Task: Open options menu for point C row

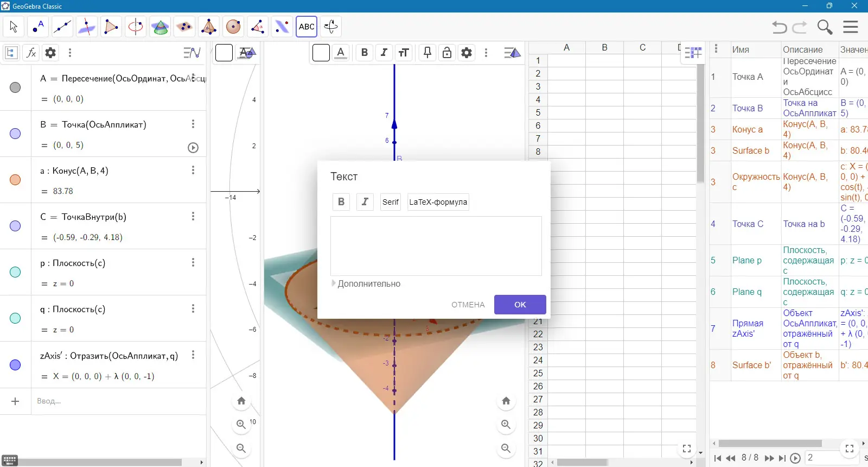Action: click(193, 217)
